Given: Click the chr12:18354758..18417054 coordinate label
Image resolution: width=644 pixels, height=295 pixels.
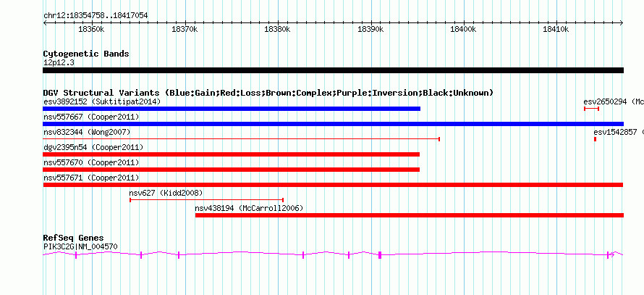Looking at the screenshot, I should (x=96, y=15).
